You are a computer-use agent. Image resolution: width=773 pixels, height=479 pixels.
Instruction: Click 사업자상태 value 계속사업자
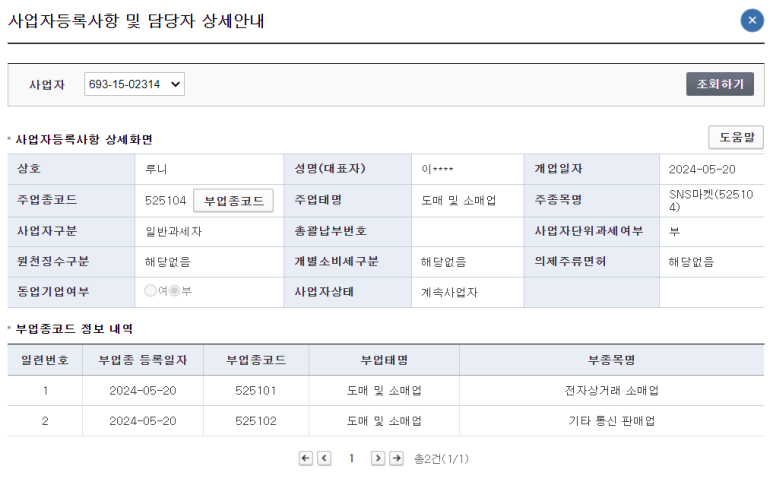[449, 292]
